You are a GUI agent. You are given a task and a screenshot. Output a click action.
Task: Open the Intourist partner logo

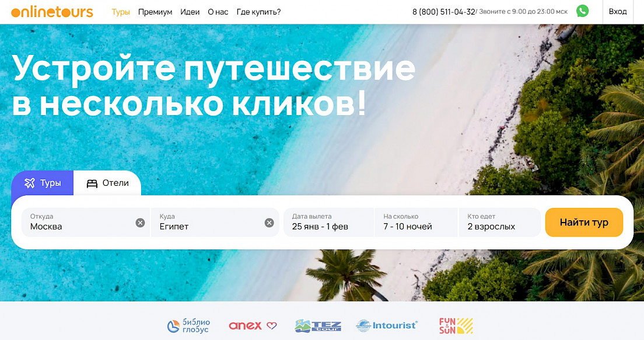(x=387, y=325)
